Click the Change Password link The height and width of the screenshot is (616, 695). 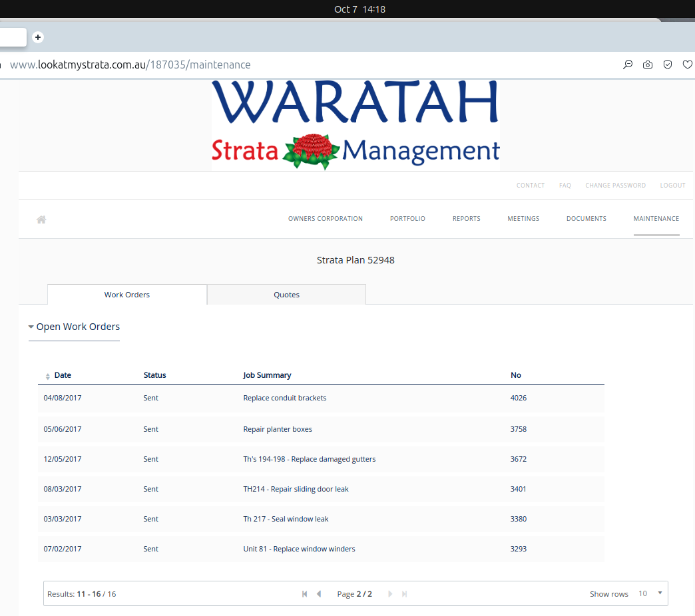pos(616,186)
